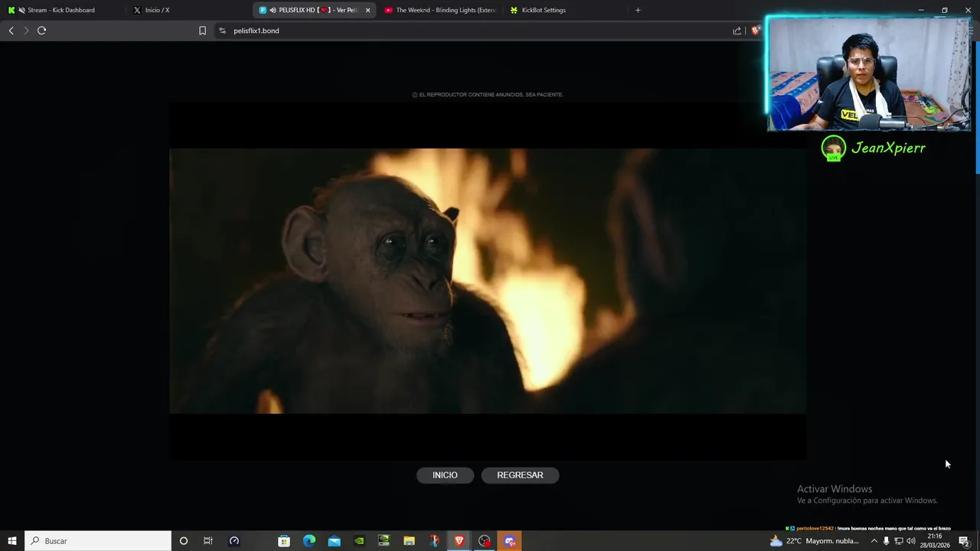Mute the PELISFLIX tab via speaker icon
Viewport: 980px width, 551px height.
click(x=273, y=10)
